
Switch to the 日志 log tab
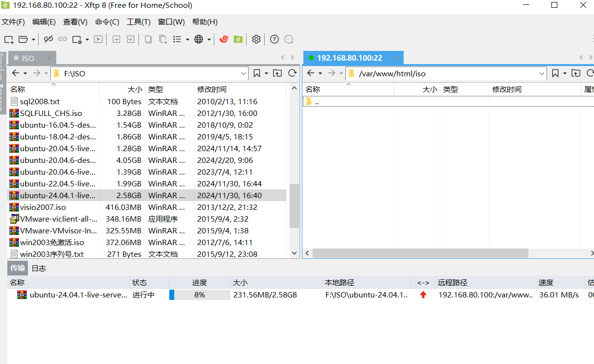click(x=39, y=268)
